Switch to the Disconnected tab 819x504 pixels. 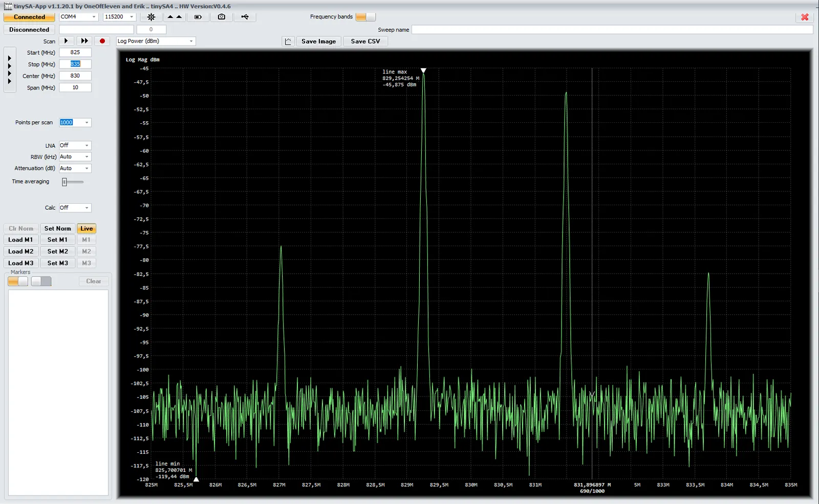[29, 30]
